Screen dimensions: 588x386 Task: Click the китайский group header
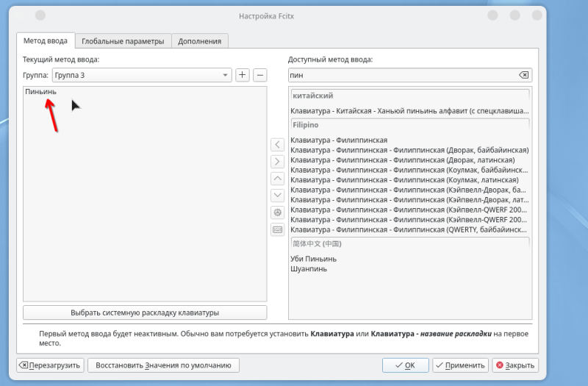tap(410, 96)
